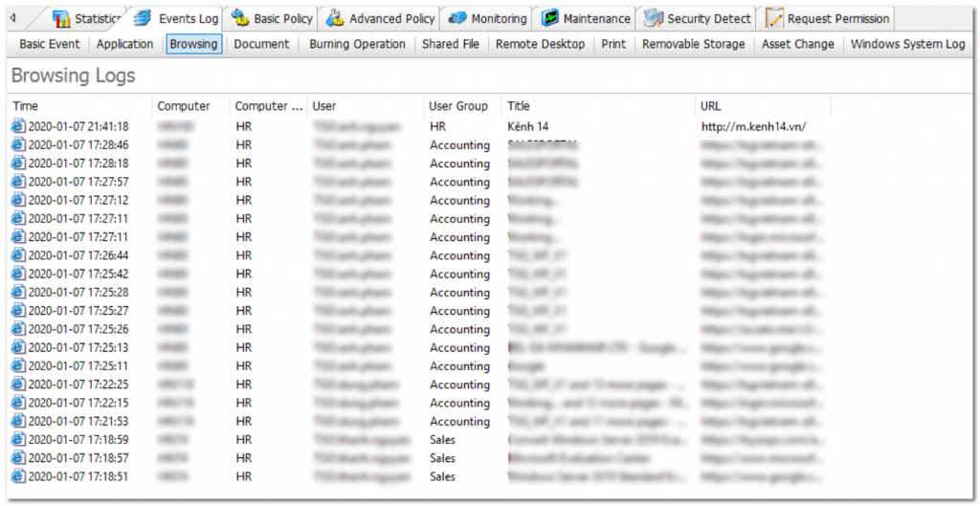The image size is (980, 506).
Task: Click the Monitoring tab camera icon
Action: tap(457, 19)
